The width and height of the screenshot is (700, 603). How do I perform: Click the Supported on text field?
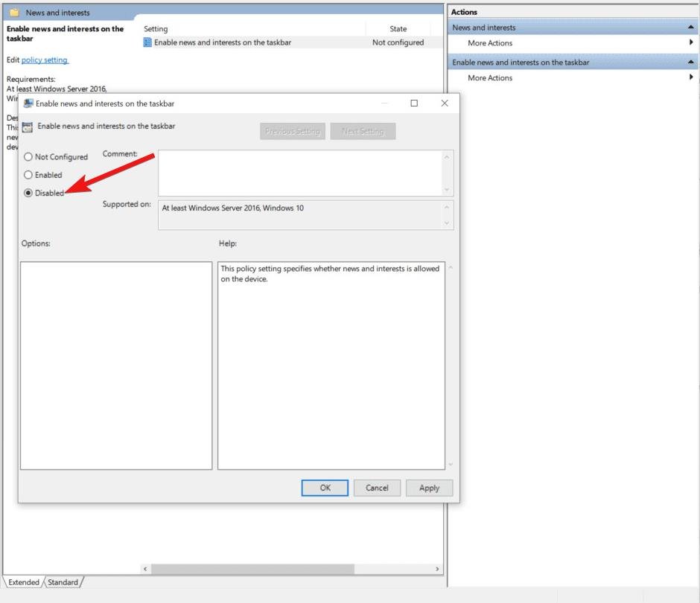[300, 215]
